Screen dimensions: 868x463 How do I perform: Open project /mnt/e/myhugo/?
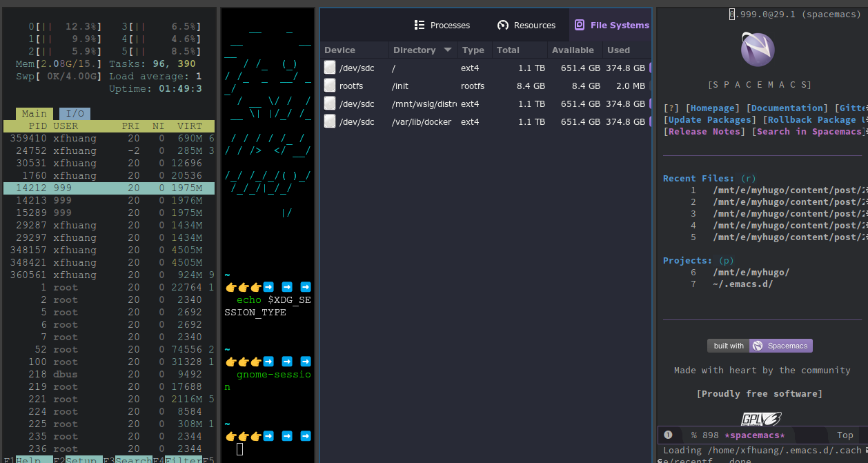[751, 272]
